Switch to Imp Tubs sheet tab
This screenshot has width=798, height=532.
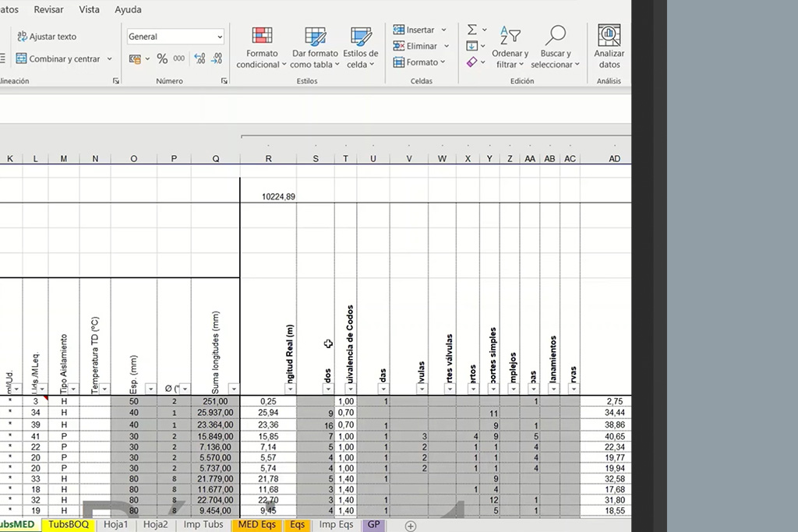pyautogui.click(x=203, y=524)
